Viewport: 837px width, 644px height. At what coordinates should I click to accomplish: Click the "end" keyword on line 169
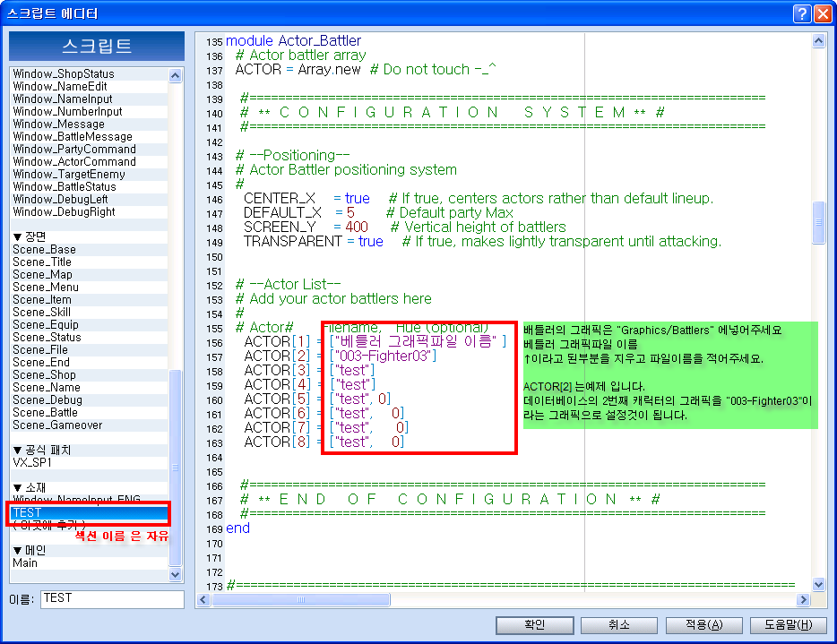coord(237,528)
